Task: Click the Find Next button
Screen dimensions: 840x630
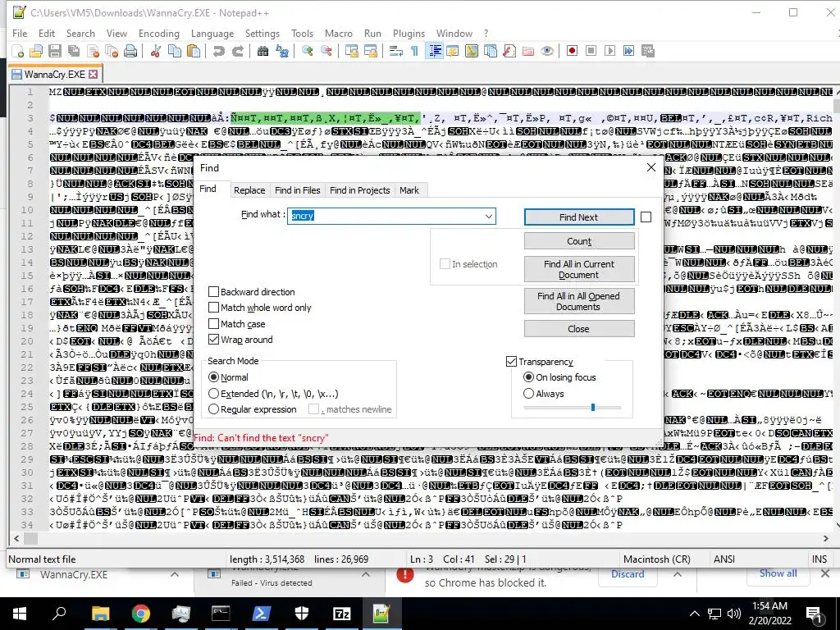Action: click(x=579, y=217)
